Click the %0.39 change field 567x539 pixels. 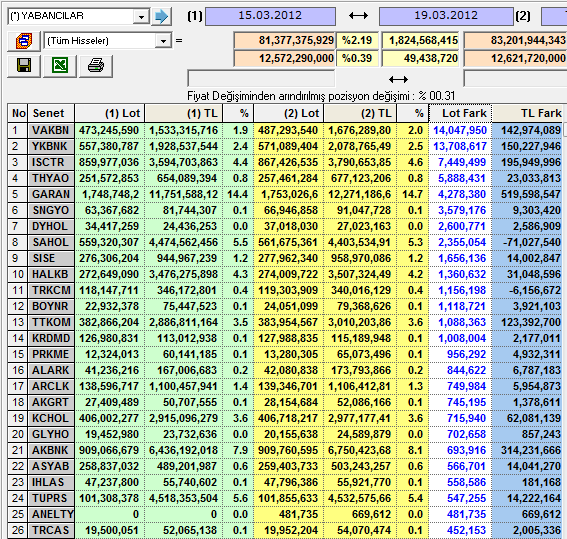[357, 58]
